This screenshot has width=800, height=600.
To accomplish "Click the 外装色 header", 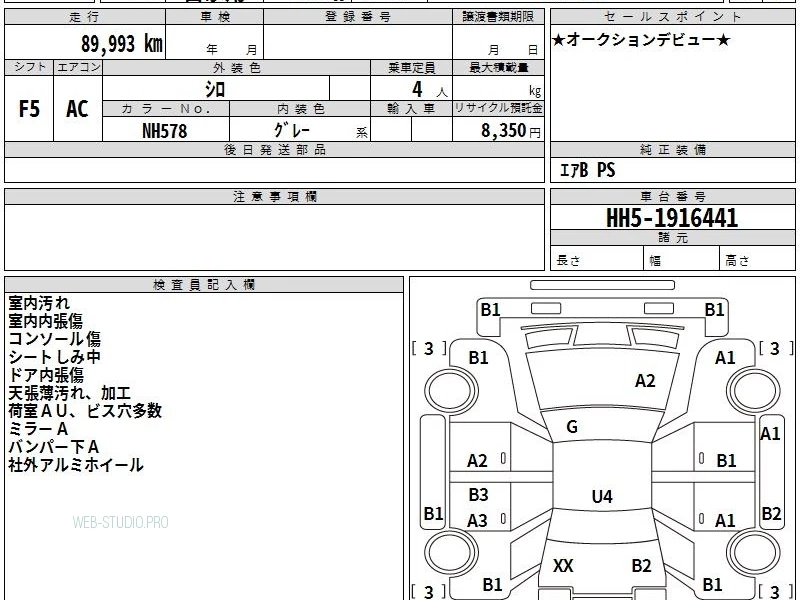I will point(237,68).
